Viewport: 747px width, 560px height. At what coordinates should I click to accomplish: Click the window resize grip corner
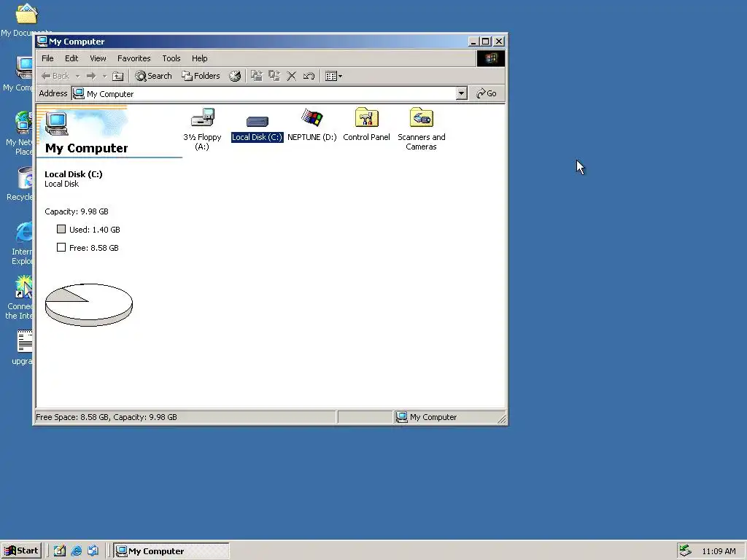coord(502,419)
